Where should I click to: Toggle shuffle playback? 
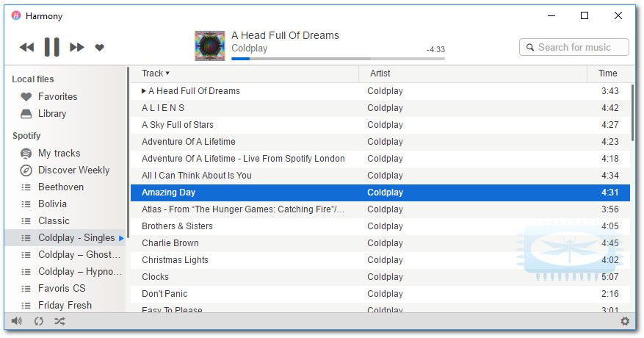[x=59, y=321]
